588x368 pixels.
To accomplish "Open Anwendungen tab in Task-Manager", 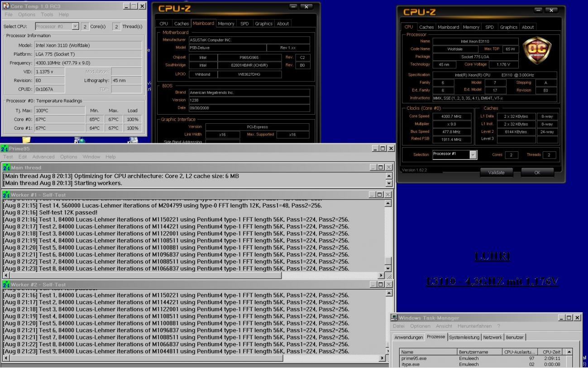I will (x=409, y=338).
